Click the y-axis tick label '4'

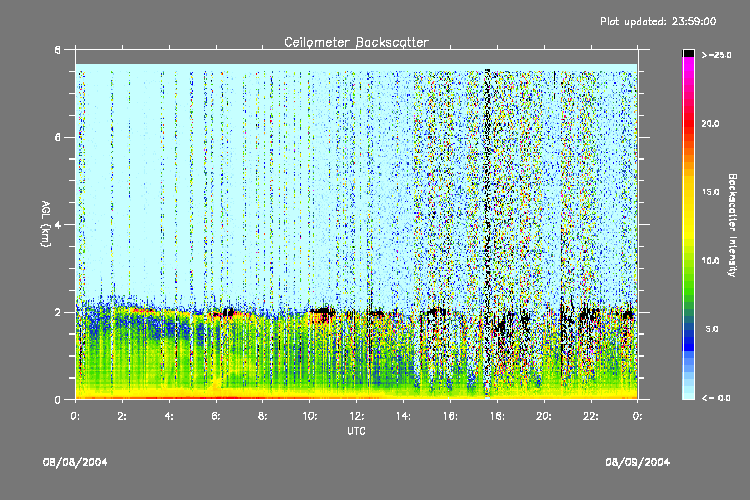[58, 225]
